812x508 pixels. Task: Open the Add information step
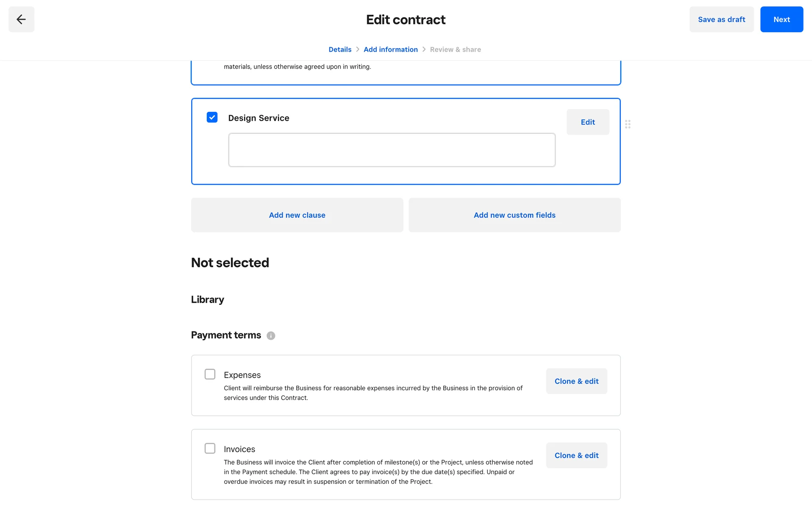[x=390, y=50]
